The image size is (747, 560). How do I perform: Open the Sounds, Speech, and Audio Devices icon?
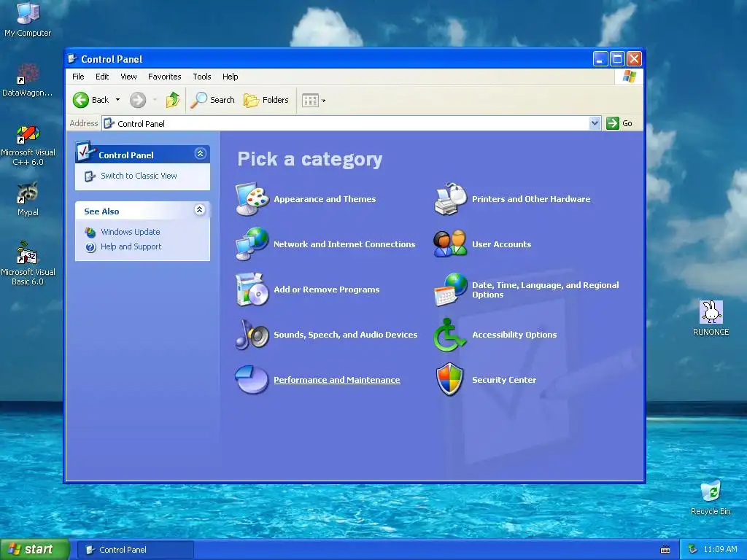[x=252, y=334]
